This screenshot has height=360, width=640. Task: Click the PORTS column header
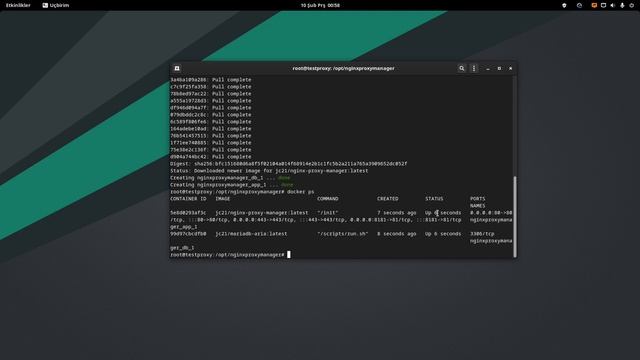click(x=478, y=199)
